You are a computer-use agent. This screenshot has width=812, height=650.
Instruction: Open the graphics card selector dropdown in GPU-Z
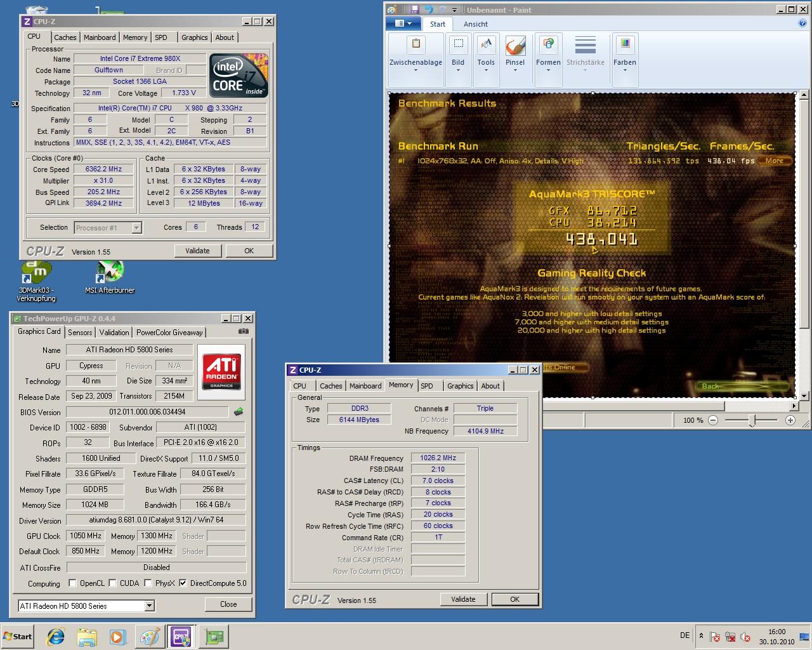[149, 606]
